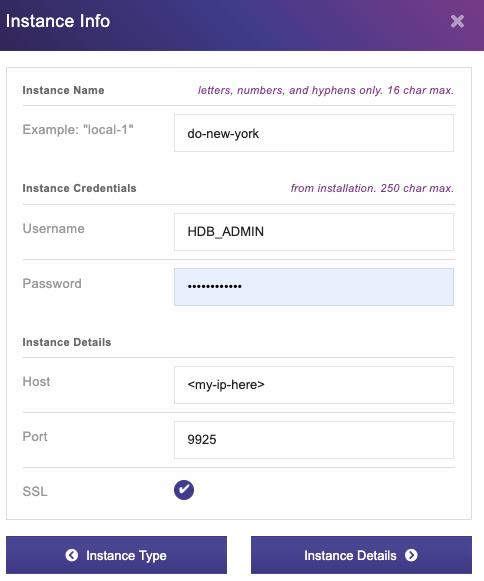
Task: Click the Instance Name heading text
Action: click(63, 90)
